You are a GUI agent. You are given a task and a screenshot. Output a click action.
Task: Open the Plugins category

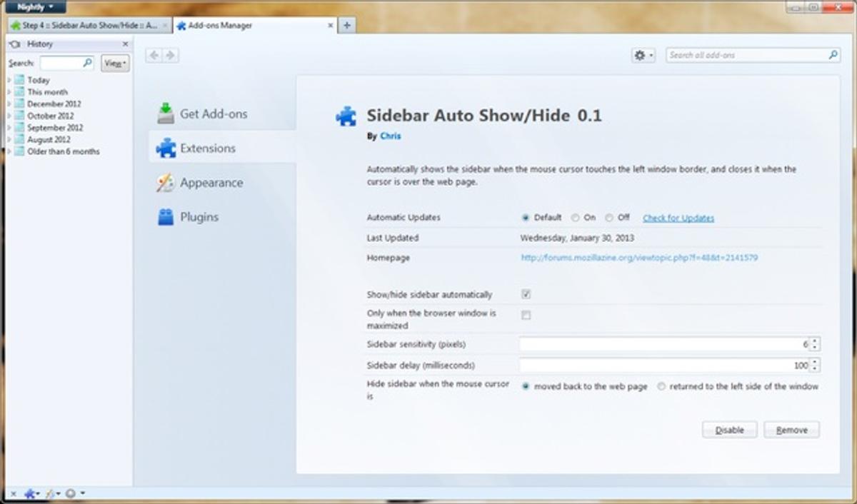[222, 217]
